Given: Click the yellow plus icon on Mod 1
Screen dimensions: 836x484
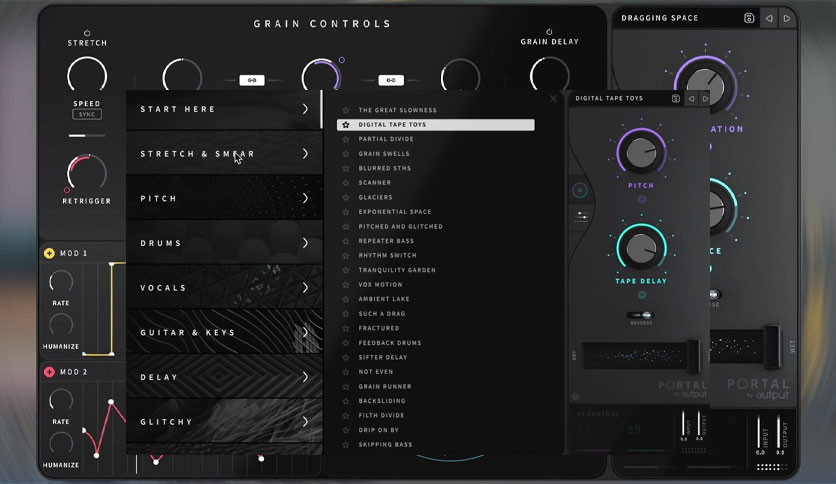Looking at the screenshot, I should click(49, 253).
